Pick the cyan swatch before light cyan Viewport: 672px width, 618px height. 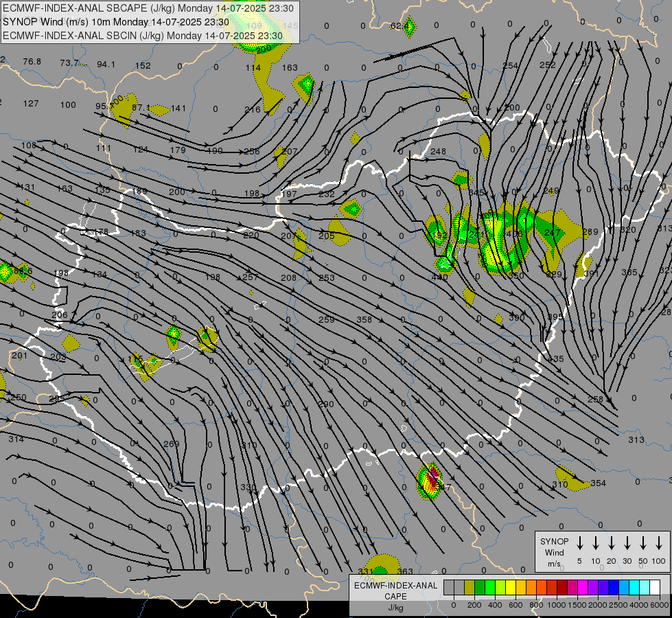(x=634, y=588)
